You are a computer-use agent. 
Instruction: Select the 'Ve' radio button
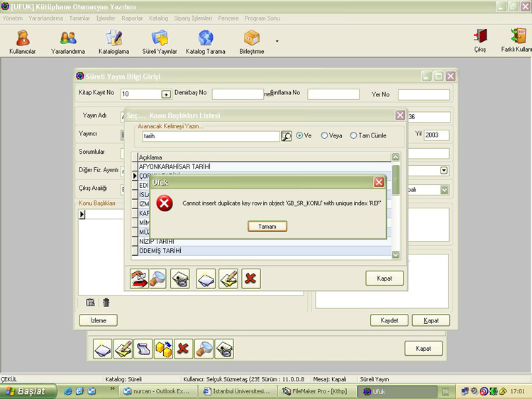(x=300, y=136)
